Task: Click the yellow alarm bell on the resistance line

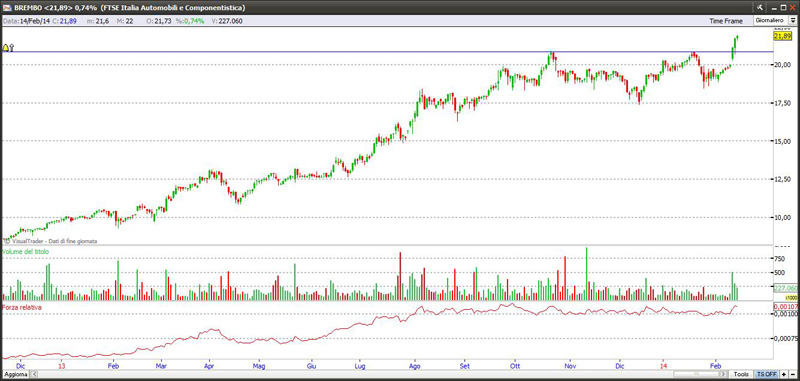Action: pyautogui.click(x=6, y=48)
